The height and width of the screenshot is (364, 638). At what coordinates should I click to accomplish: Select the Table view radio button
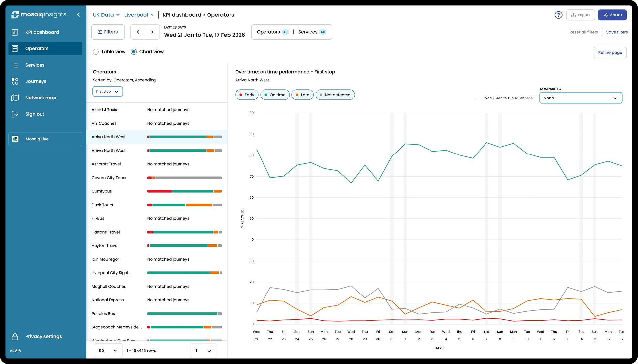[96, 52]
